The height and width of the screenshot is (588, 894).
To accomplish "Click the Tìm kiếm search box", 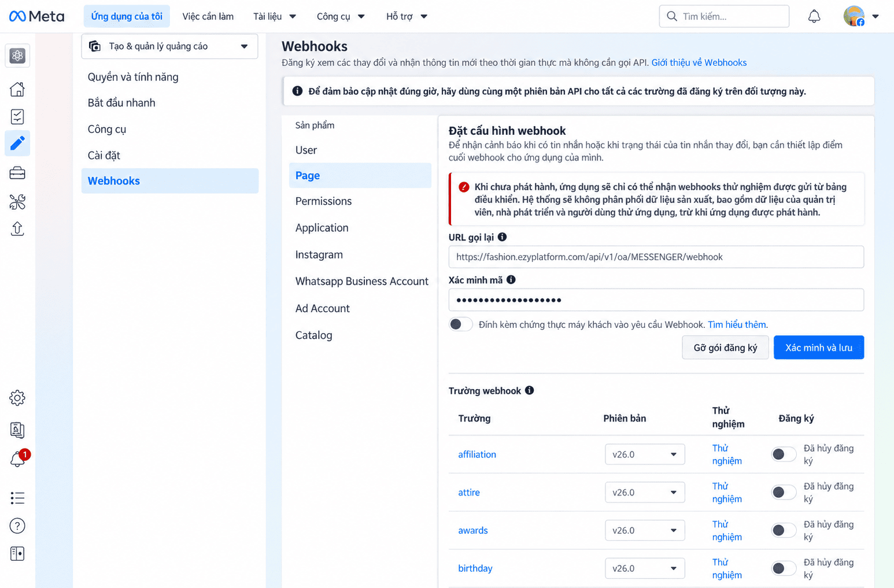I will [724, 16].
